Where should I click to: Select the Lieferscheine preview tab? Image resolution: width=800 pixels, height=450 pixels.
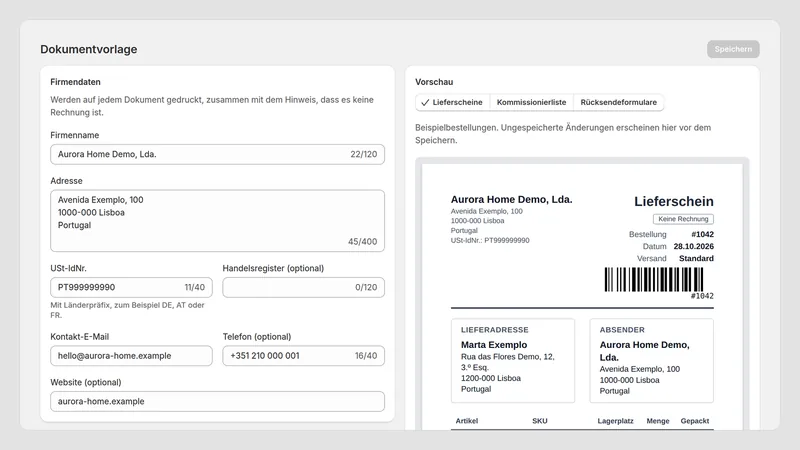[452, 102]
